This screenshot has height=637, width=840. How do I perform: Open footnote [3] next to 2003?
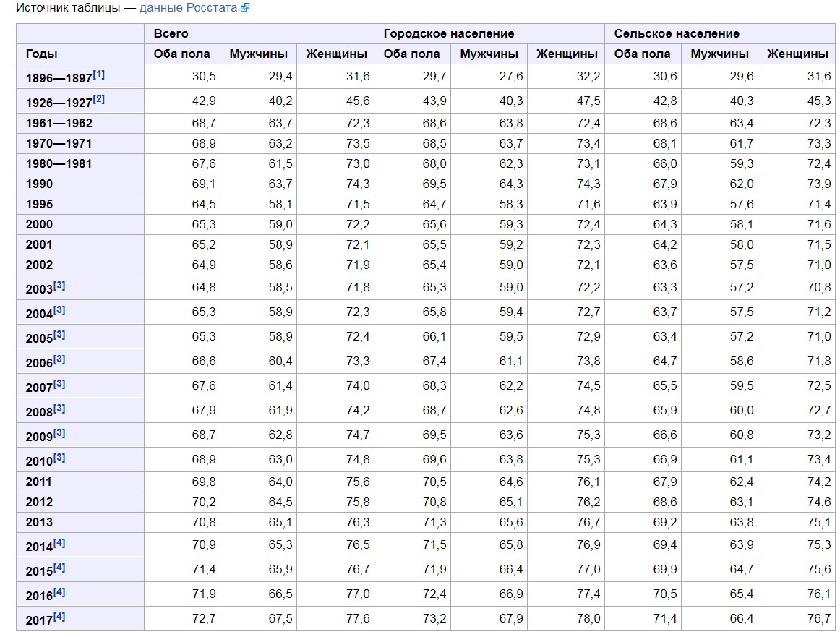click(x=59, y=286)
